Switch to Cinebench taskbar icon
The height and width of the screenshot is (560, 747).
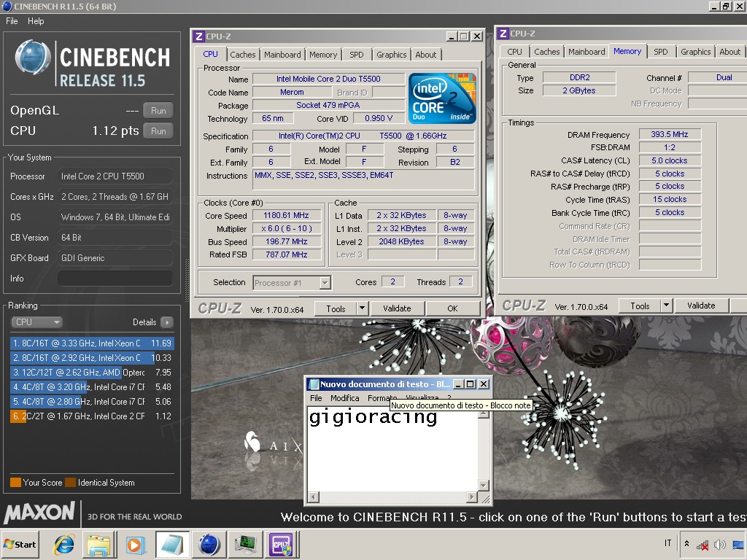209,544
